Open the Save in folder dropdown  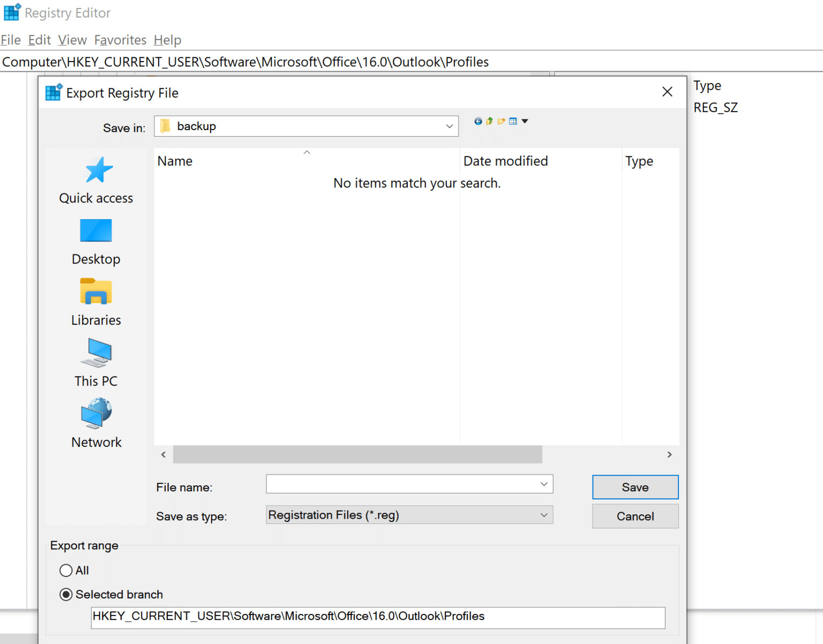click(449, 126)
